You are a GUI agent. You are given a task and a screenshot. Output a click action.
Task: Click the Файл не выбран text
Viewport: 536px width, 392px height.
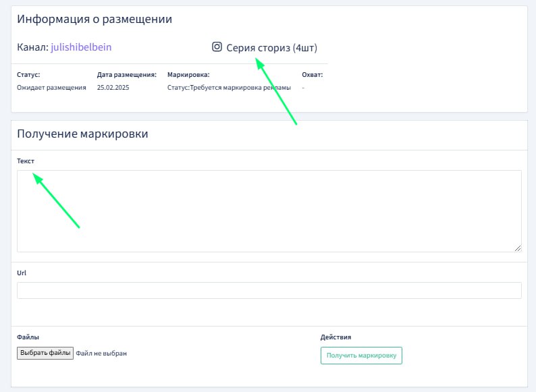click(101, 353)
